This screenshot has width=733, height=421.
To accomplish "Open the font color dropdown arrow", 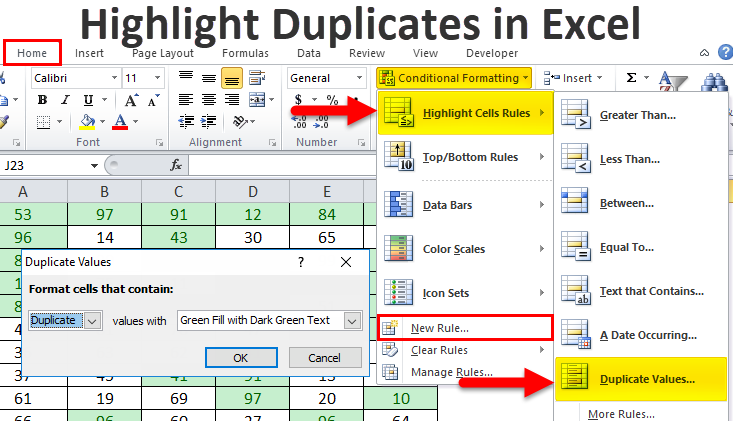I will tap(136, 122).
